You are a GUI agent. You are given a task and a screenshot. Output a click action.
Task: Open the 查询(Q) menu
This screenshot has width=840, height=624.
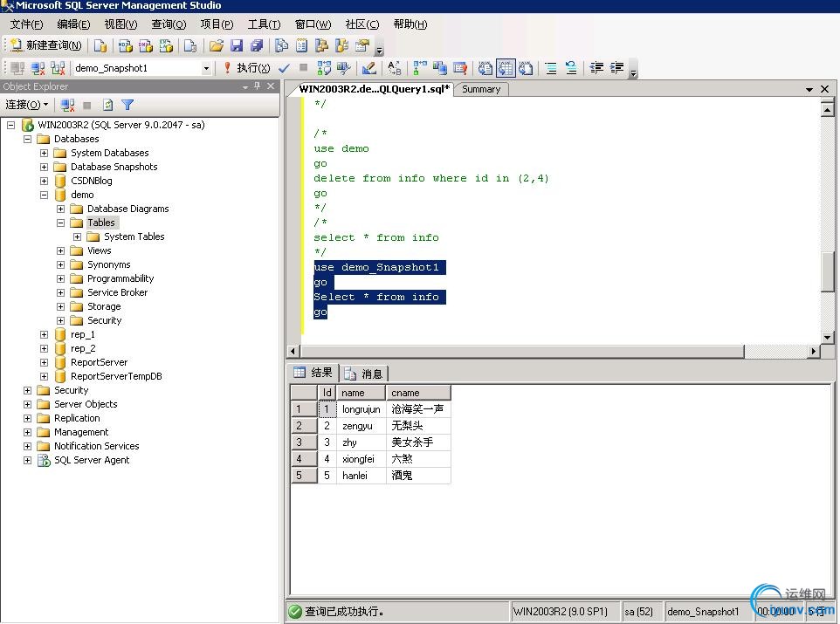tap(169, 24)
